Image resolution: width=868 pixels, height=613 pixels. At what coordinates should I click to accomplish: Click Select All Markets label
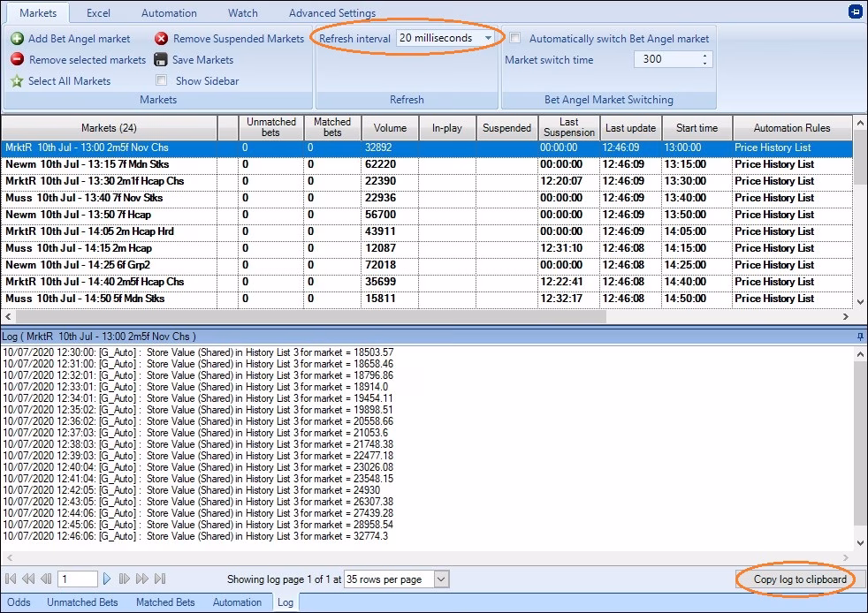click(x=69, y=80)
